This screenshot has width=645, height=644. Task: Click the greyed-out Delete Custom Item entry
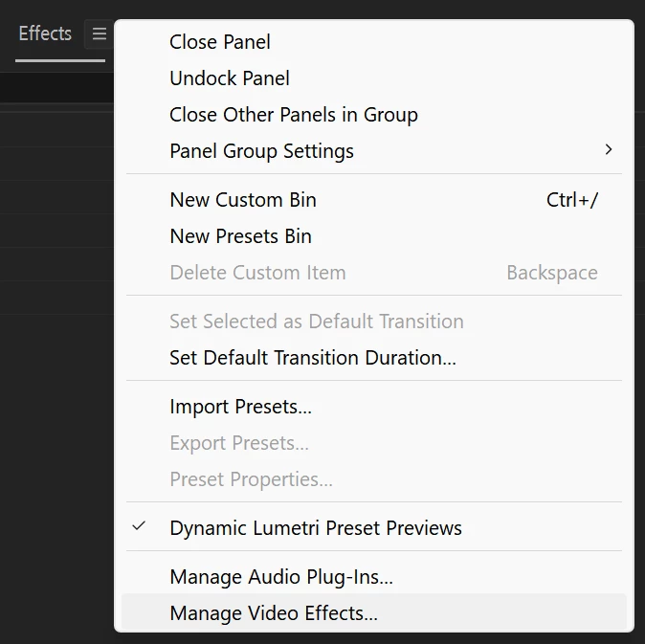pos(257,273)
